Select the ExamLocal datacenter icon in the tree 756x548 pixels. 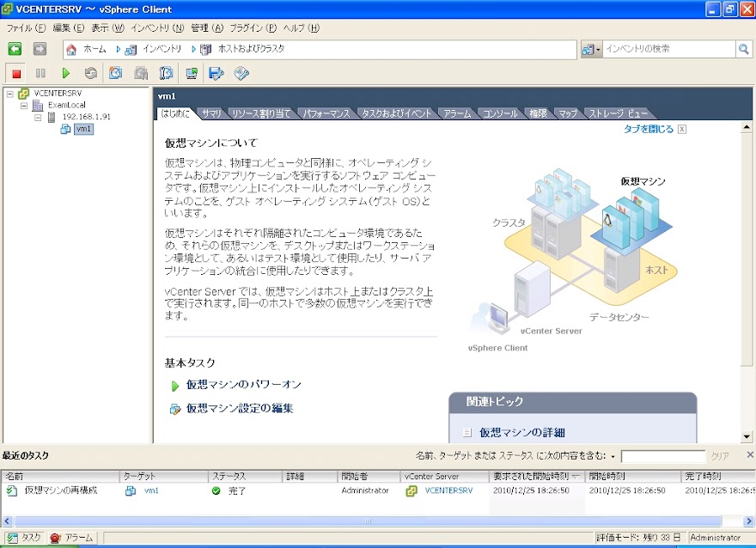coord(38,105)
